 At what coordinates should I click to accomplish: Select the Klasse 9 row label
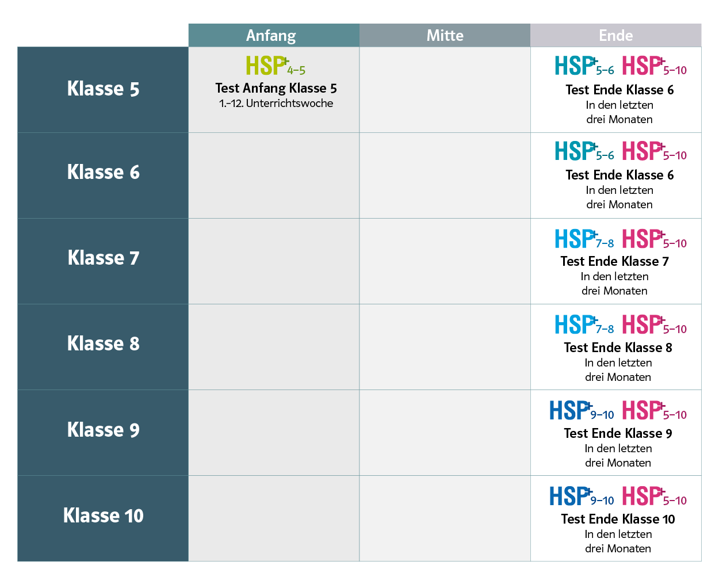(103, 433)
